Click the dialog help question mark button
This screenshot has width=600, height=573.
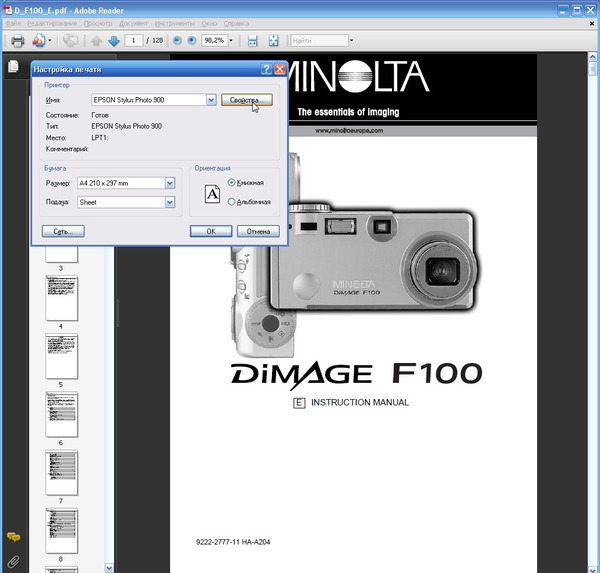[x=266, y=69]
